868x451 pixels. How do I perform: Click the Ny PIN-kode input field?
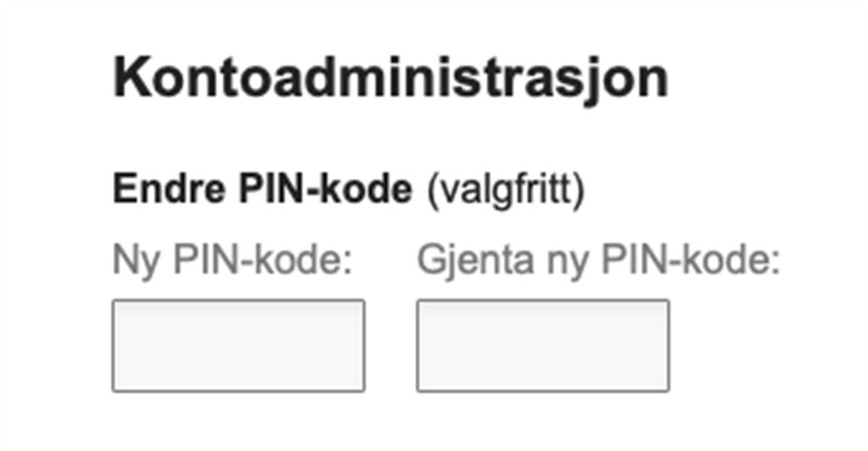pyautogui.click(x=239, y=346)
